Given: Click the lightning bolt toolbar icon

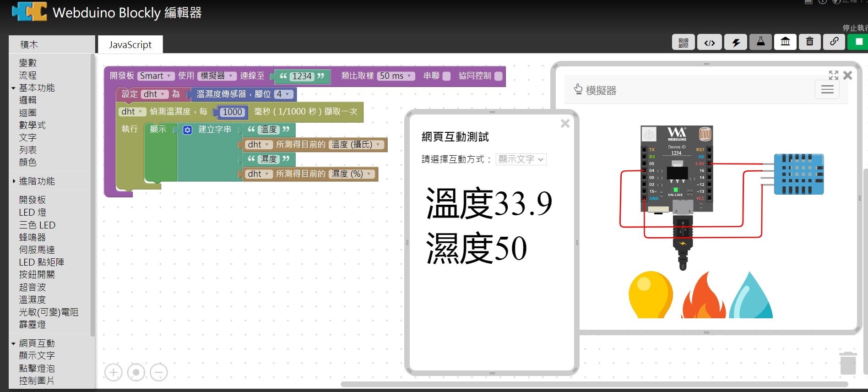Looking at the screenshot, I should click(x=736, y=43).
